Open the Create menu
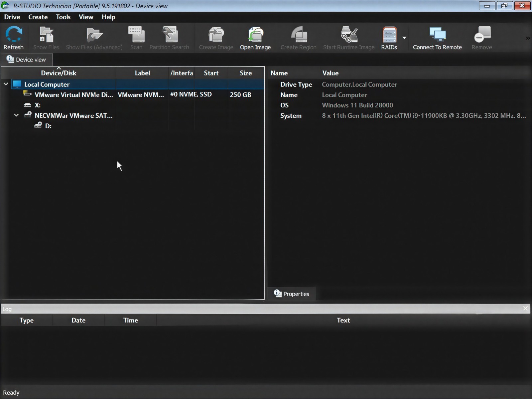This screenshot has height=399, width=532. 38,17
